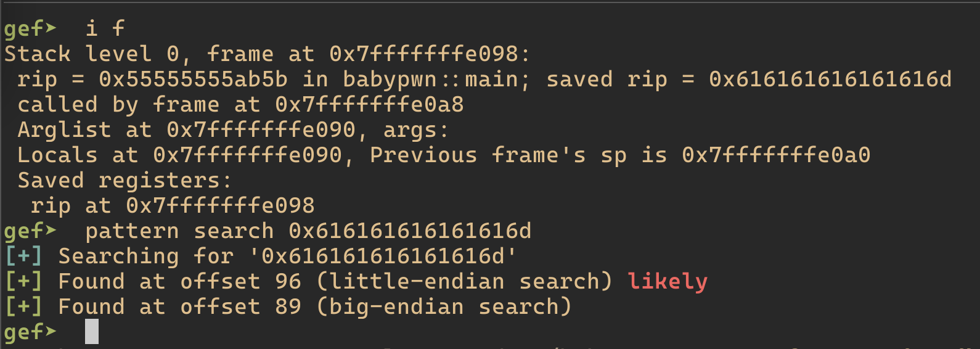Click the 'Saved registers:' line
This screenshot has height=349, width=980.
pyautogui.click(x=125, y=181)
